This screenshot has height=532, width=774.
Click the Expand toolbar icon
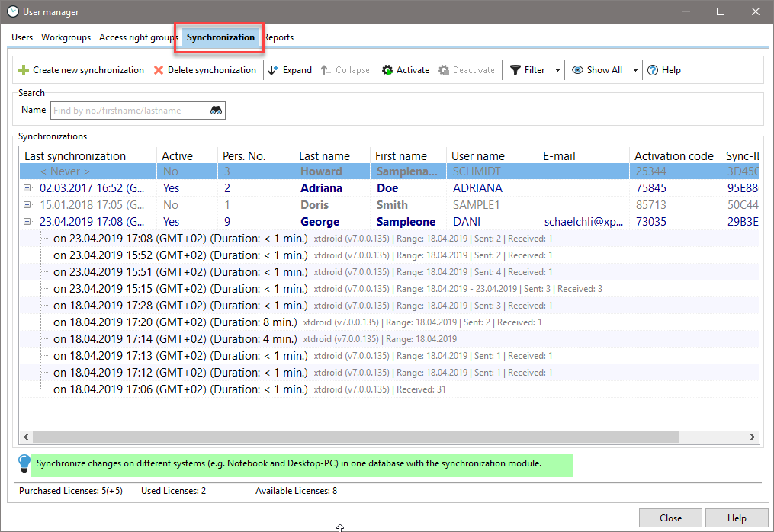point(274,70)
